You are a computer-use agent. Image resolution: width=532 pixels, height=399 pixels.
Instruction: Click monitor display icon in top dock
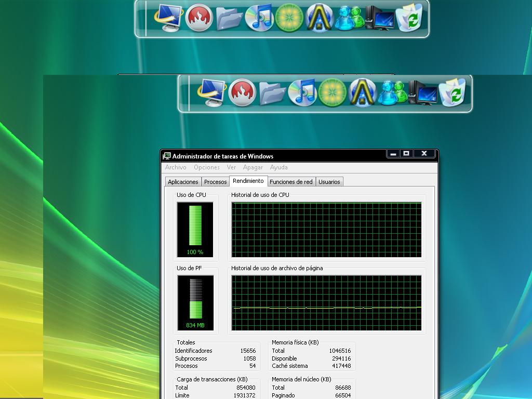tap(168, 18)
